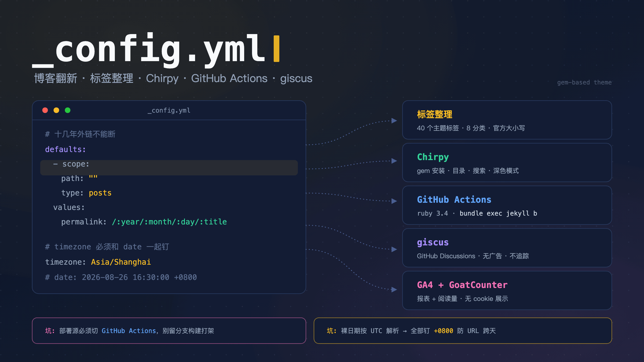Click '报表 + 阅读量 · 无 cookie 展示' text

462,299
